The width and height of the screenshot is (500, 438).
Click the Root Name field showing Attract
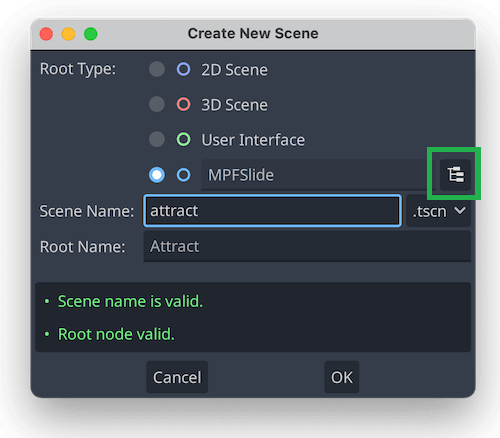point(307,246)
